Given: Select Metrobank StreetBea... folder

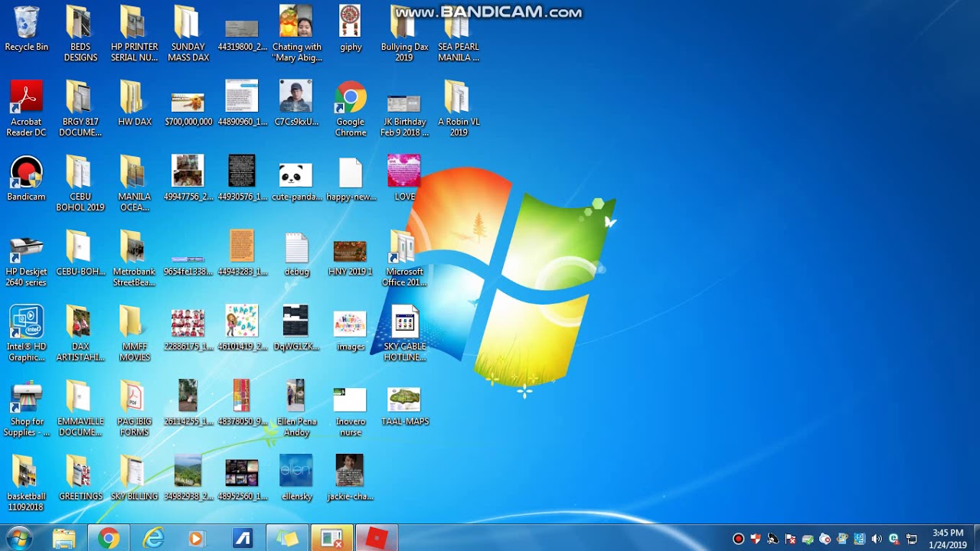Looking at the screenshot, I should 134,259.
